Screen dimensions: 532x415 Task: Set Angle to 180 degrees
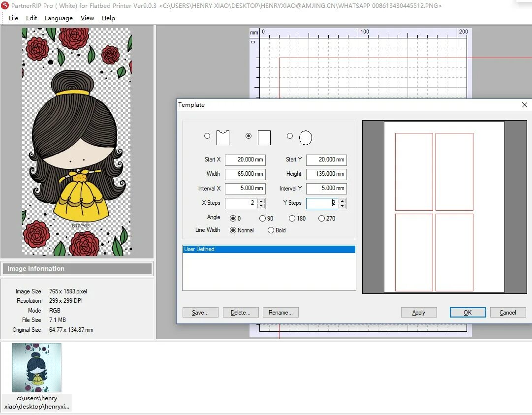pyautogui.click(x=292, y=219)
